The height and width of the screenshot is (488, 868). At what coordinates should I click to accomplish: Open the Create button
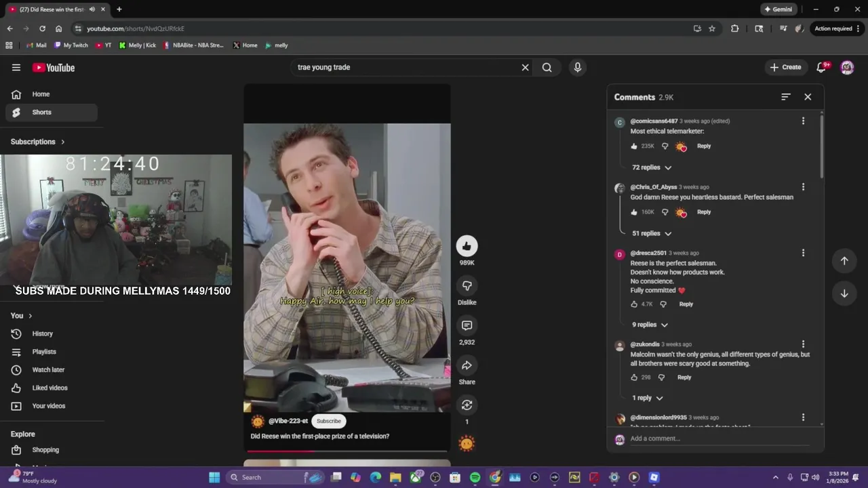(785, 67)
